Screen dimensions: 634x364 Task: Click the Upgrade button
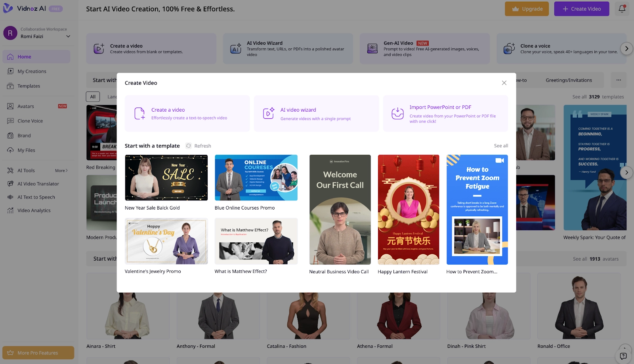click(527, 9)
